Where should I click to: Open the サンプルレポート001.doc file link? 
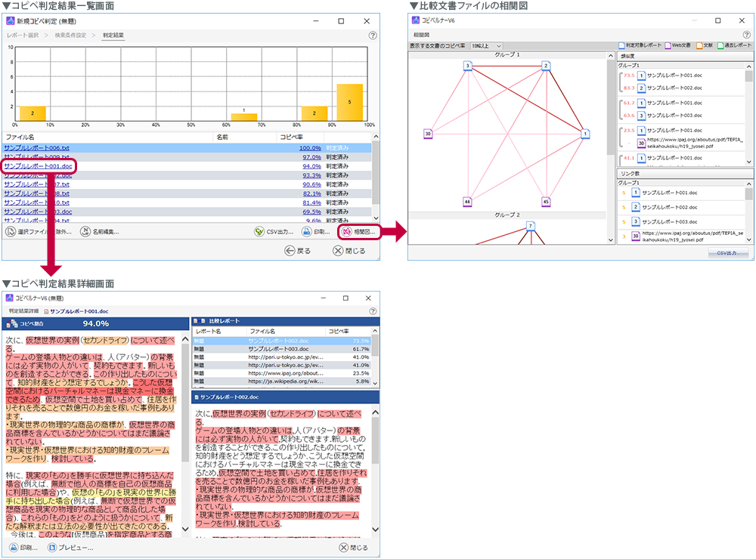tap(38, 165)
